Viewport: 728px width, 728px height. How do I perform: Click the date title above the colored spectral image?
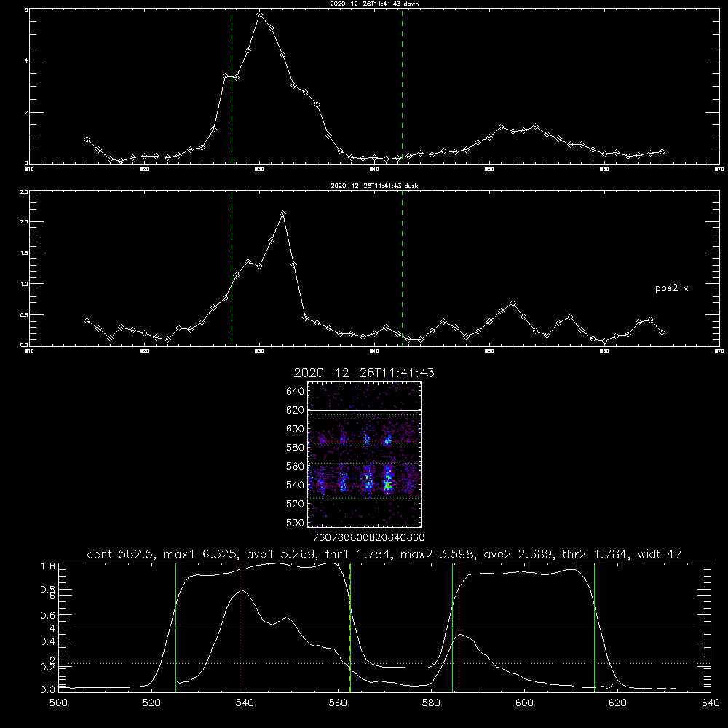(x=364, y=373)
